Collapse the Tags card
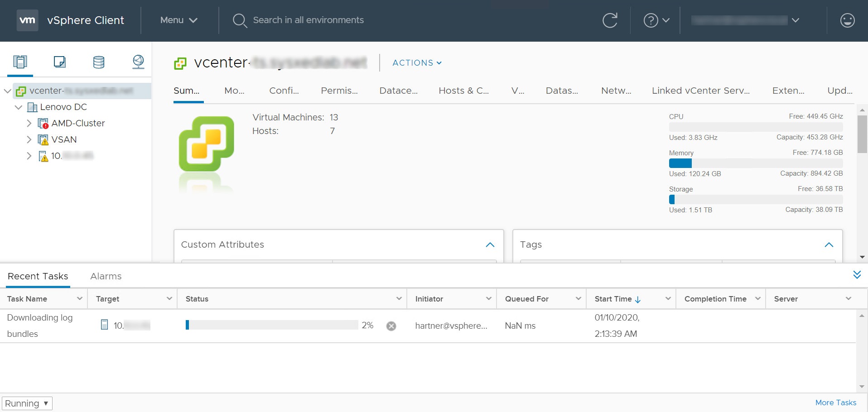868x412 pixels. pyautogui.click(x=829, y=244)
